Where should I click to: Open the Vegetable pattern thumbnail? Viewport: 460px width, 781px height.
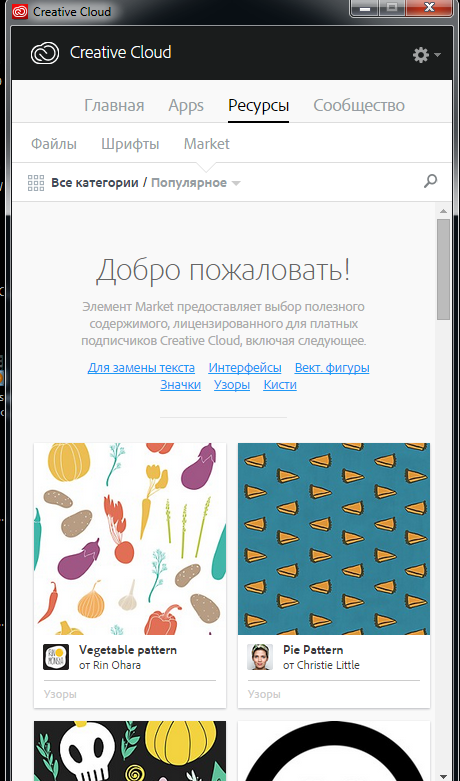130,539
